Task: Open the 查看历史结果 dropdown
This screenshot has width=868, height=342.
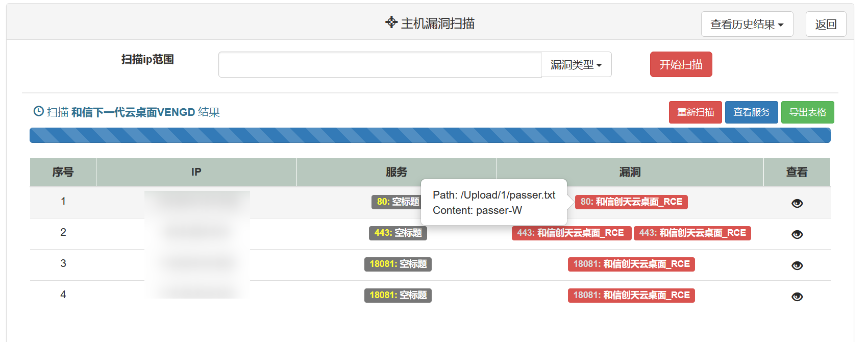Action: tap(747, 24)
